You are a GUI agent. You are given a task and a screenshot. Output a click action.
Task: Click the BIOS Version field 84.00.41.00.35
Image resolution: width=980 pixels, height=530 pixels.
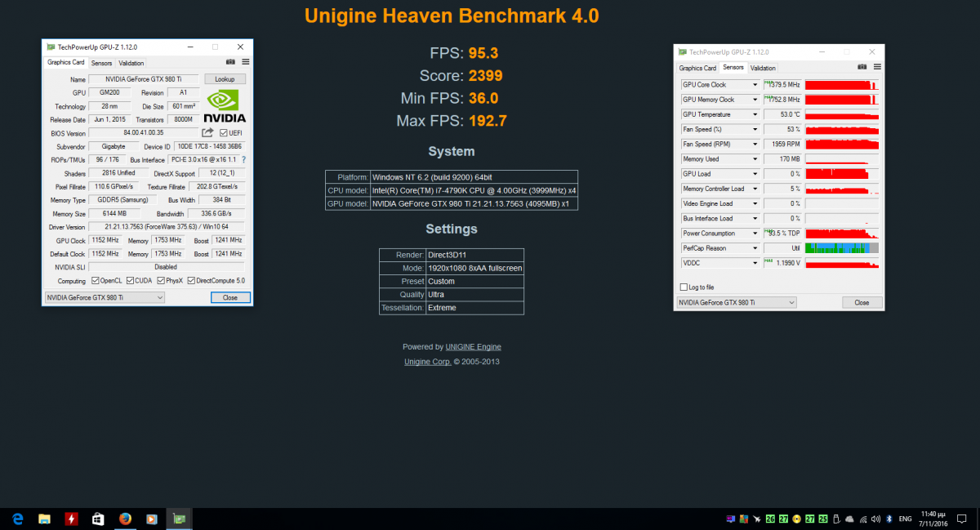pos(143,132)
